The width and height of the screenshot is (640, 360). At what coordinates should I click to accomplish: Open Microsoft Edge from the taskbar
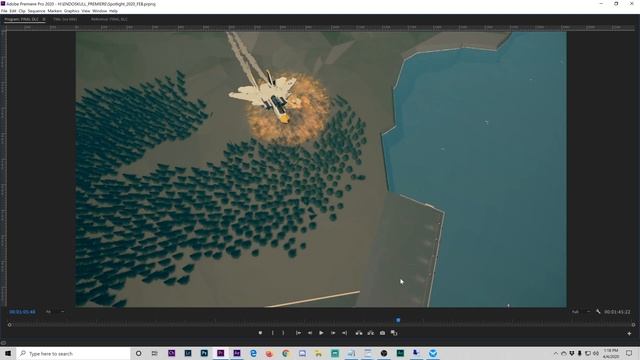253,353
